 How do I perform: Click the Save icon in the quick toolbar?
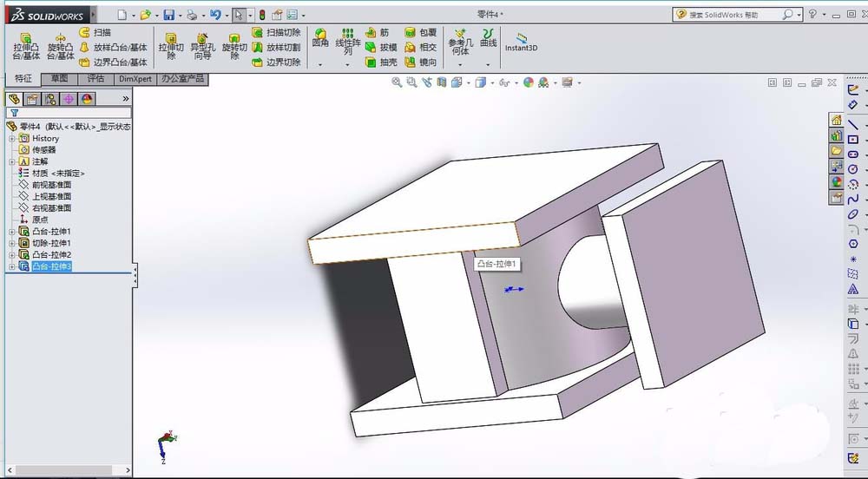point(169,15)
